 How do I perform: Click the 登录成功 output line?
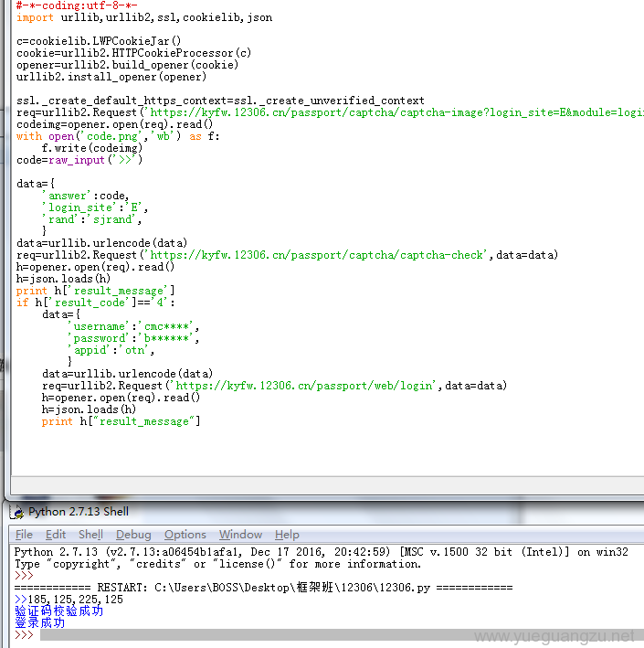pos(39,622)
